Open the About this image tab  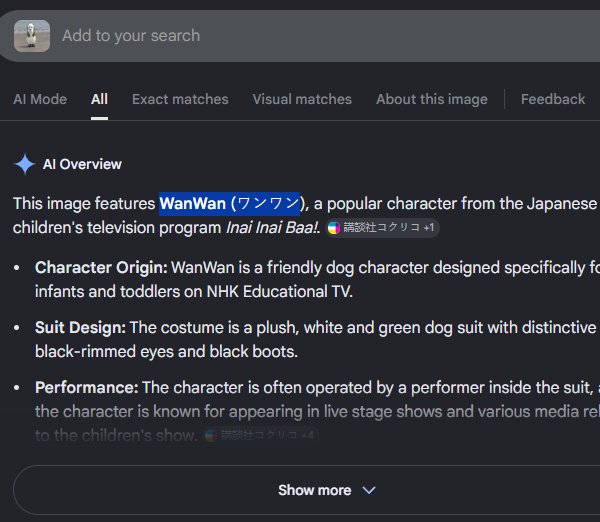tap(432, 100)
